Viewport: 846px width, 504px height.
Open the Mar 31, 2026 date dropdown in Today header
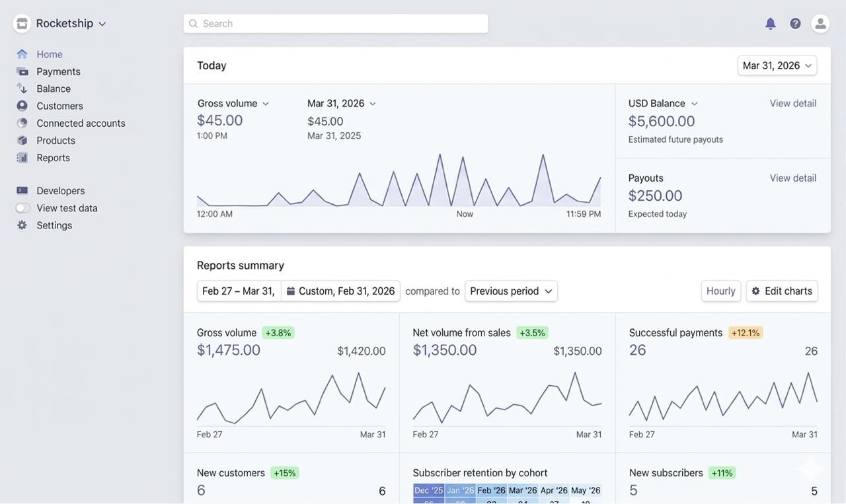(x=777, y=65)
